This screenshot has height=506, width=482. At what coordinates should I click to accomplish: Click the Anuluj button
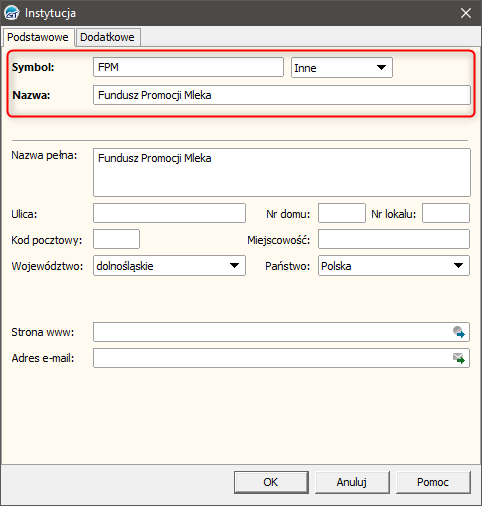(352, 482)
